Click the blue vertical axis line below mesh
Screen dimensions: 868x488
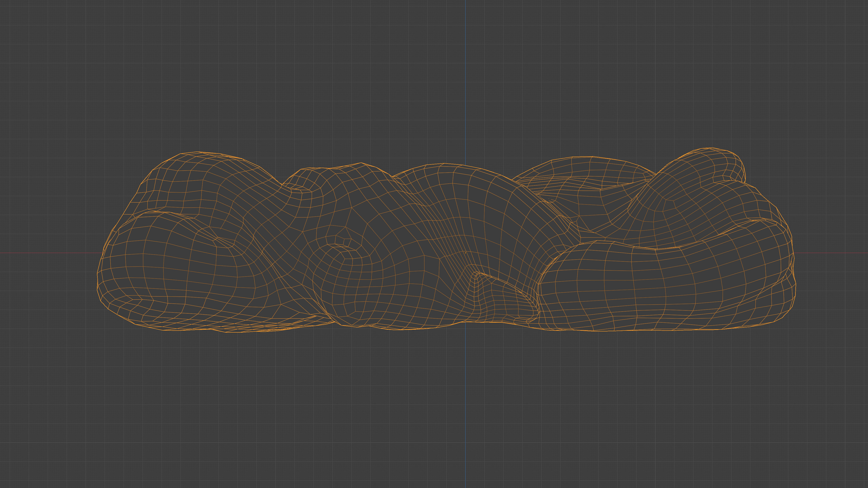465,404
